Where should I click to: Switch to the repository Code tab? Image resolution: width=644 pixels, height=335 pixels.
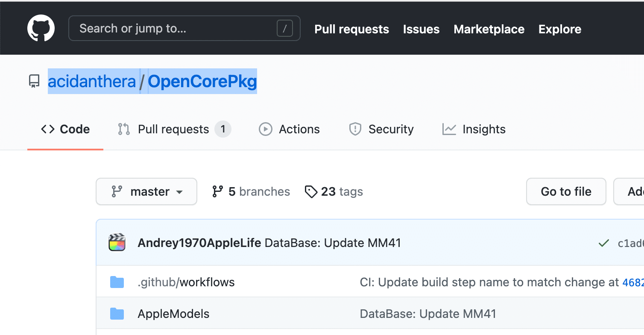[65, 129]
